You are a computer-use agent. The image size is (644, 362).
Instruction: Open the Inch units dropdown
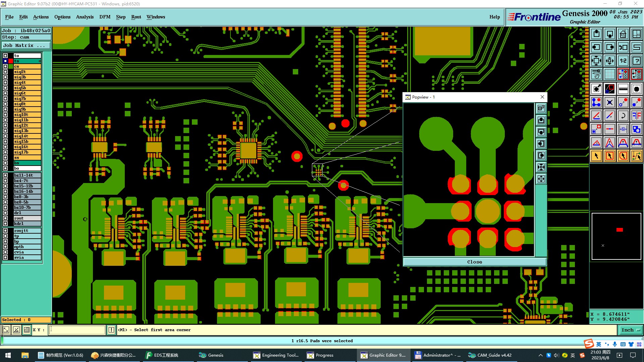pos(631,330)
